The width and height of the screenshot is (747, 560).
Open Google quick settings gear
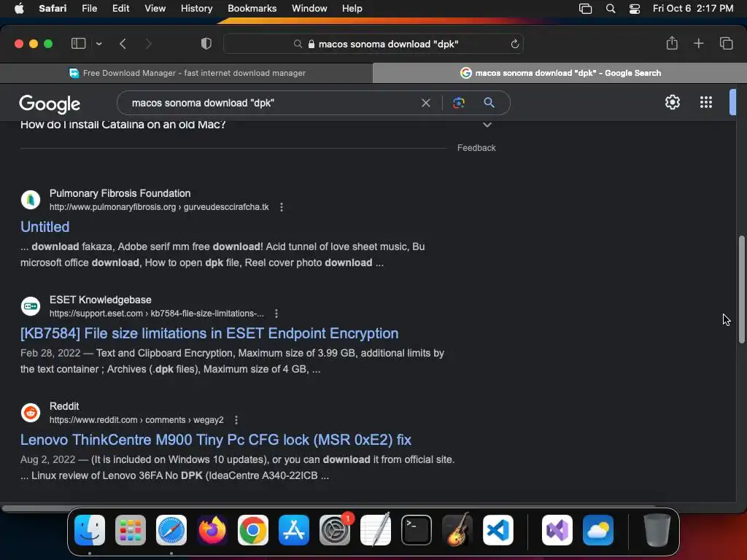point(672,102)
